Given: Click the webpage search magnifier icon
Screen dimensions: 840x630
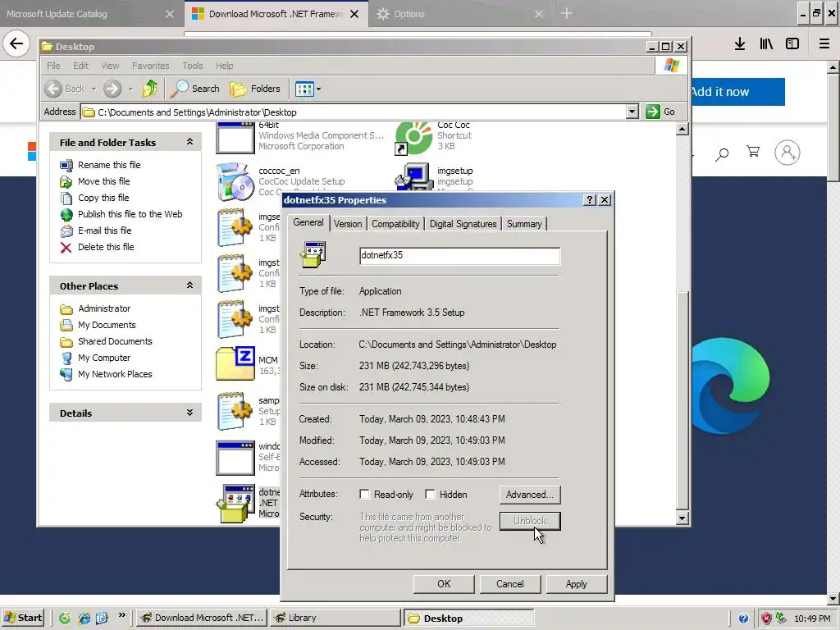Looking at the screenshot, I should click(x=722, y=155).
